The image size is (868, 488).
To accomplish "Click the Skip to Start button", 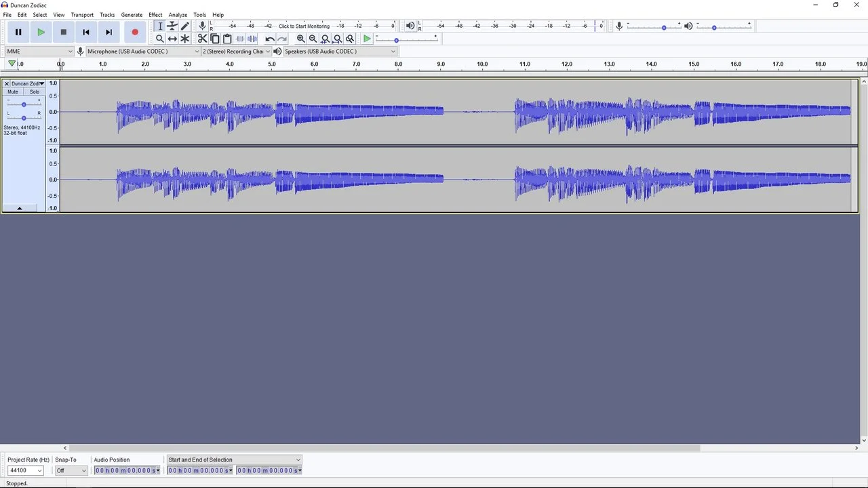I will pos(86,32).
